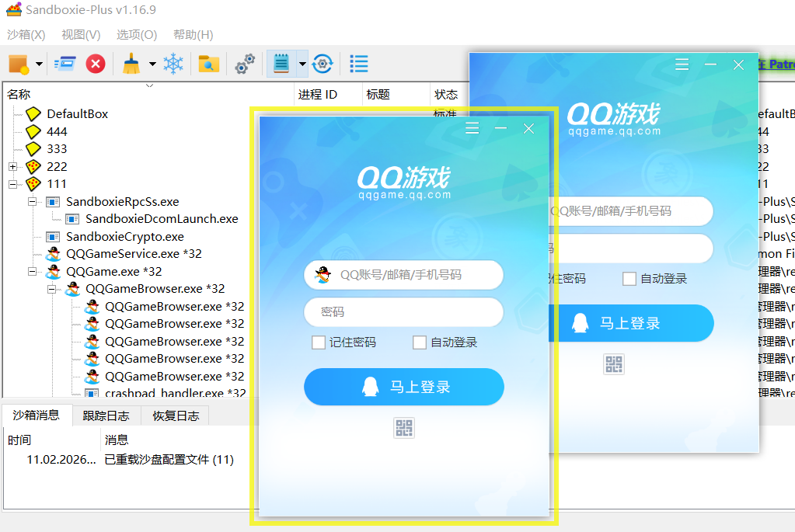Open dropdown arrow beside the broom icon
The image size is (795, 532).
[x=152, y=64]
